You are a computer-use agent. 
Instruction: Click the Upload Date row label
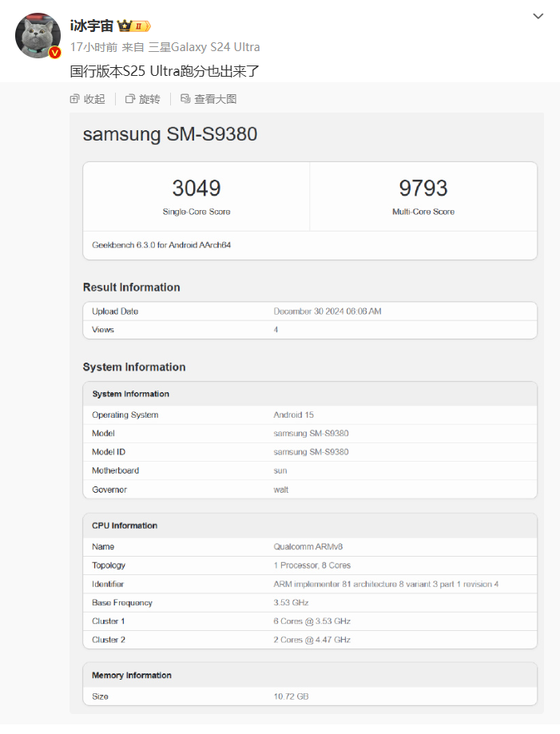click(x=115, y=311)
